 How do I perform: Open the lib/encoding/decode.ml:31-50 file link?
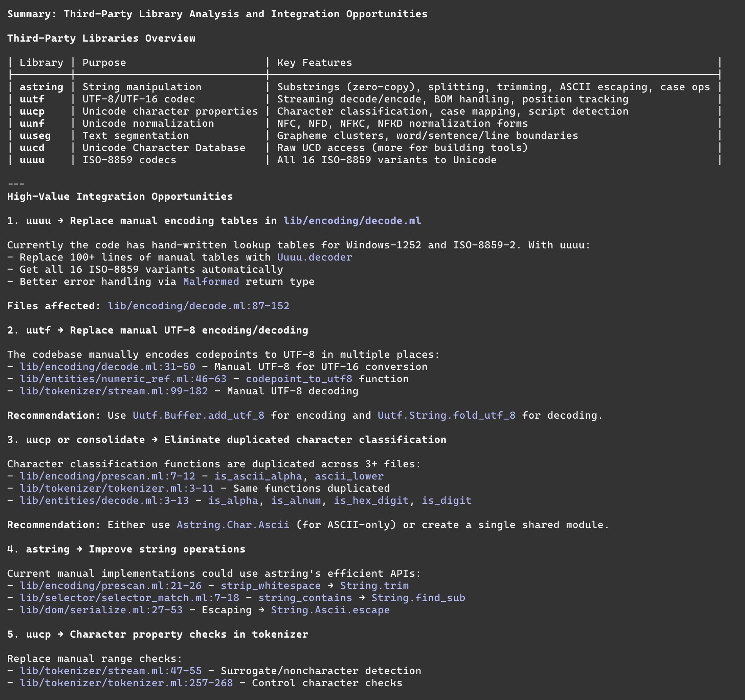tap(107, 367)
